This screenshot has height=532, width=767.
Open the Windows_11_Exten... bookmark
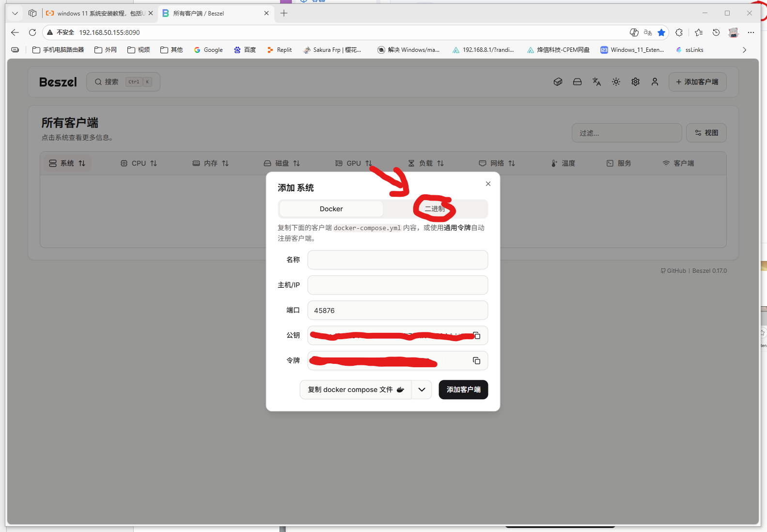pos(632,50)
